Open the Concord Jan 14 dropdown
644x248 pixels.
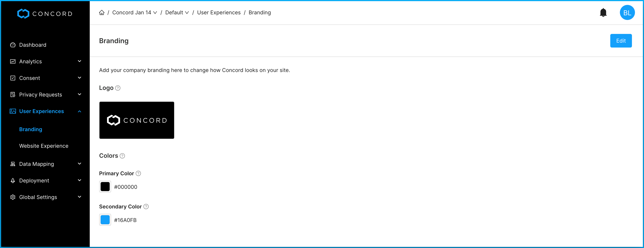pyautogui.click(x=135, y=12)
